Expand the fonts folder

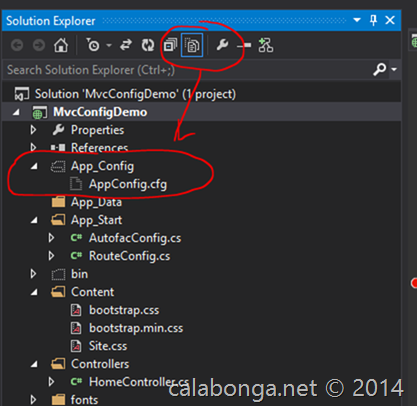[33, 400]
